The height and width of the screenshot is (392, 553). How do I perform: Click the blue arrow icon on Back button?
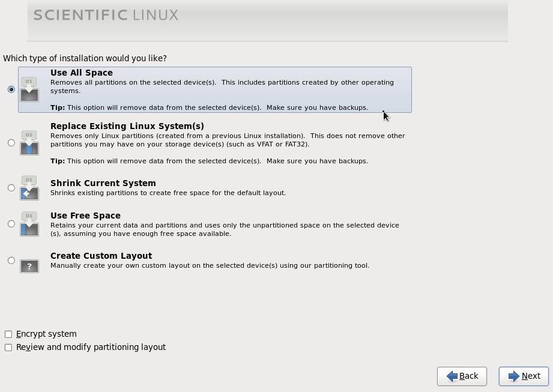[452, 376]
